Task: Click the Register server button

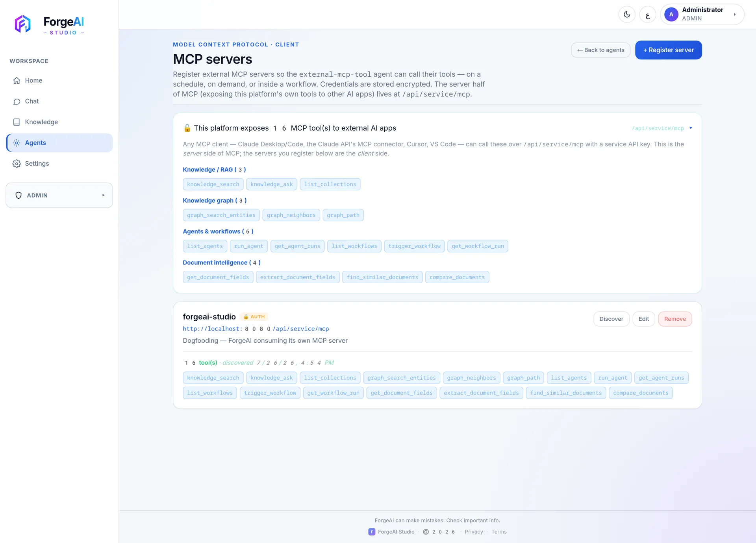Action: [x=669, y=50]
